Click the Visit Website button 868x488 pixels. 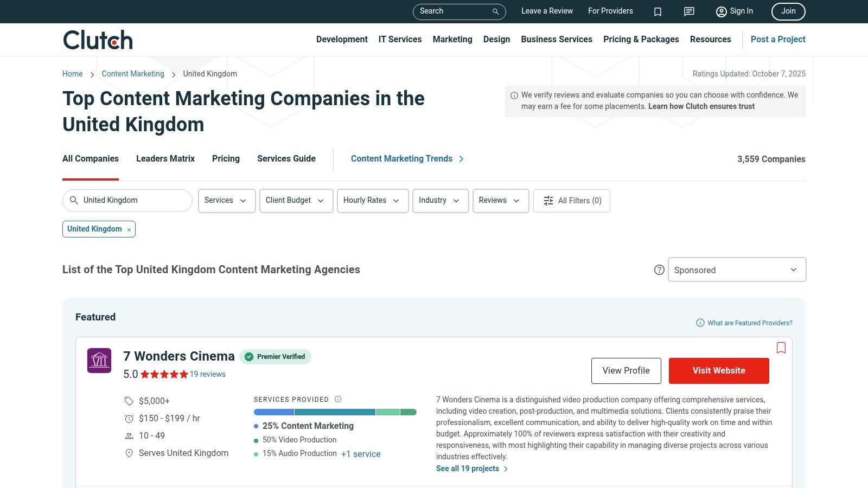pos(718,371)
